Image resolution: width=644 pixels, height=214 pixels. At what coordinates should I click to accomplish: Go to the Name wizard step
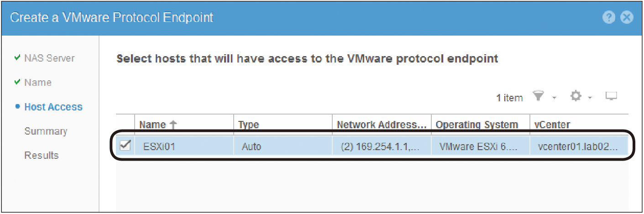pyautogui.click(x=38, y=83)
